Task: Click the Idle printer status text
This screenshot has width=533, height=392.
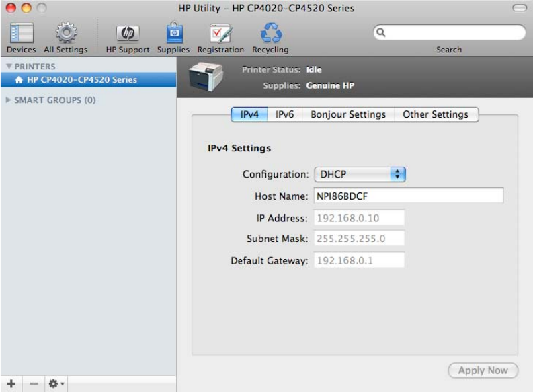Action: (314, 69)
